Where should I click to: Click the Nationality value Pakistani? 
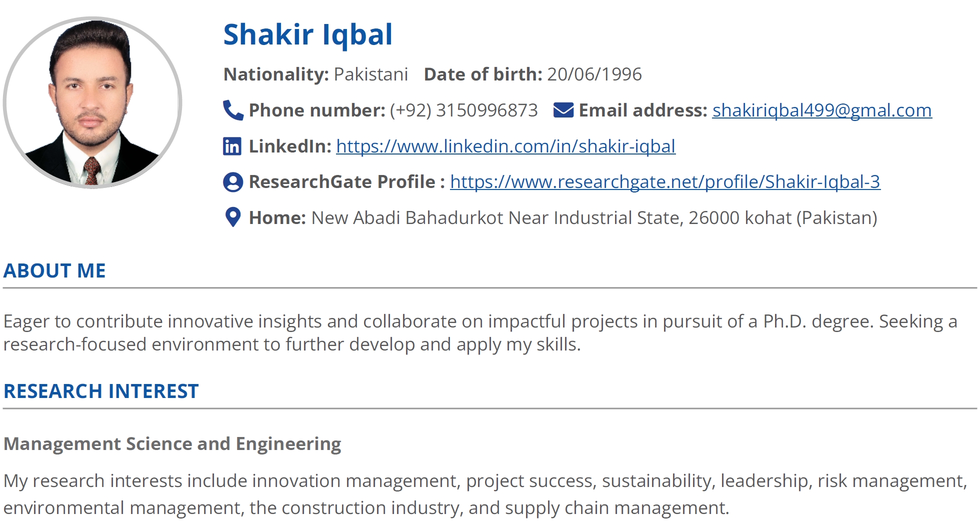tap(371, 74)
